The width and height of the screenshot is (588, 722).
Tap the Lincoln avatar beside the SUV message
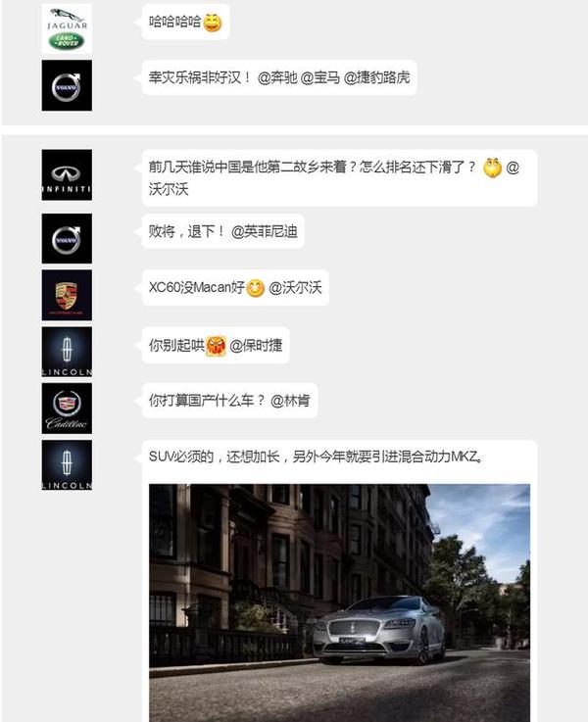click(67, 465)
